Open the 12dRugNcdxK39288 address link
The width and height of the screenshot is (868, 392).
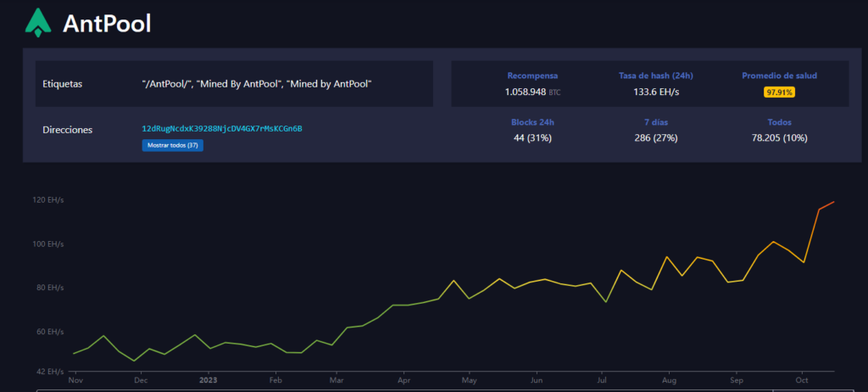(x=222, y=129)
